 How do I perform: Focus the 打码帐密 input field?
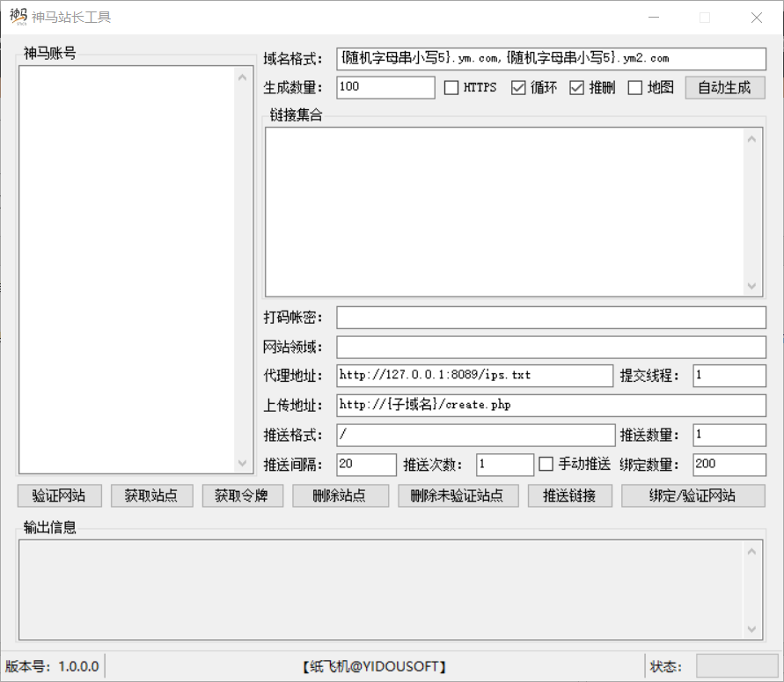pos(551,318)
